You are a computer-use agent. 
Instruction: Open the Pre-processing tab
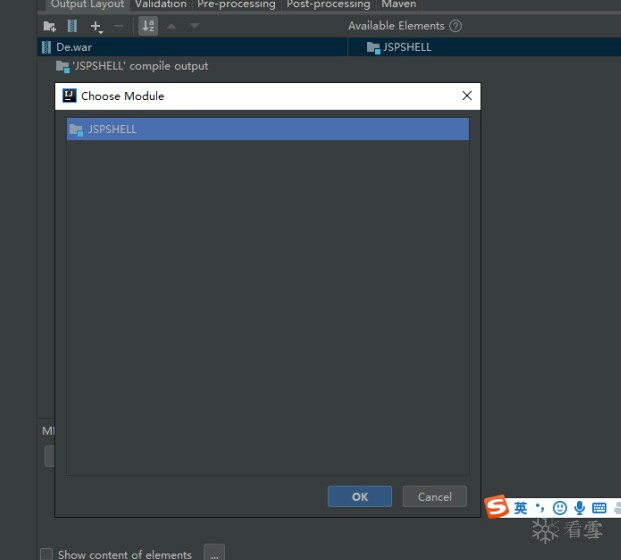(x=236, y=4)
